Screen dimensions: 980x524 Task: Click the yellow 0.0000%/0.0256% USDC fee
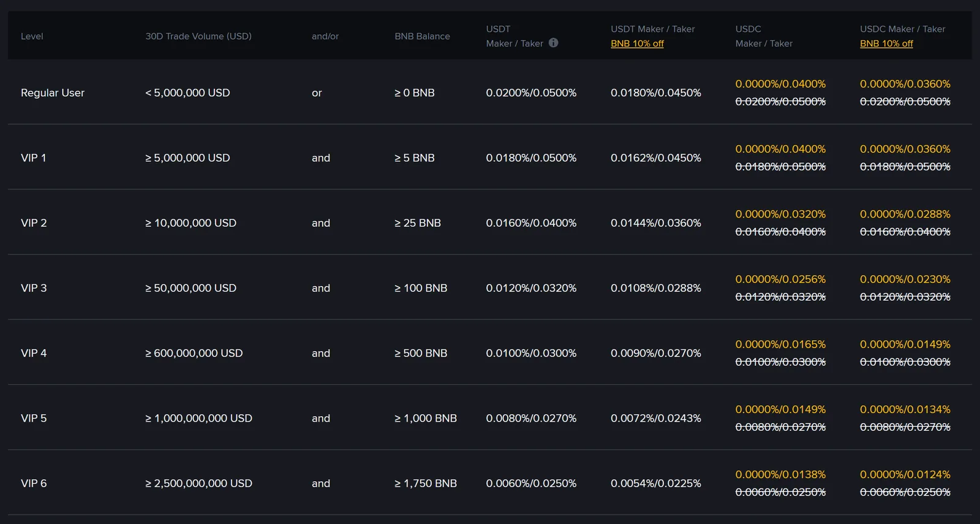click(x=780, y=279)
